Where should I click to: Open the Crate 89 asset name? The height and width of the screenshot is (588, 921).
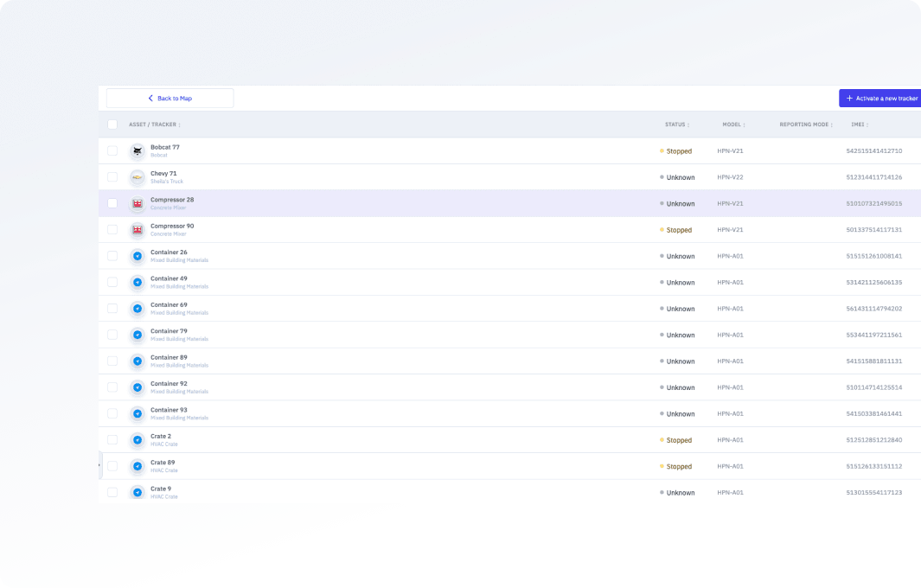point(163,463)
